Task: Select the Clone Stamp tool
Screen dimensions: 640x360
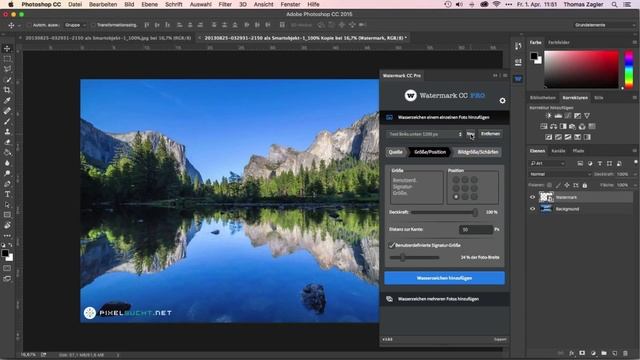Action: pyautogui.click(x=7, y=131)
